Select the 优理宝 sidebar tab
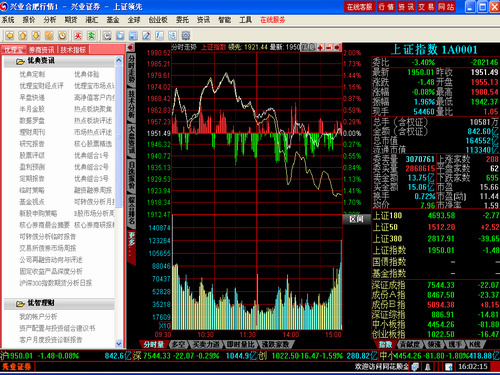The height and width of the screenshot is (375, 500). point(14,50)
